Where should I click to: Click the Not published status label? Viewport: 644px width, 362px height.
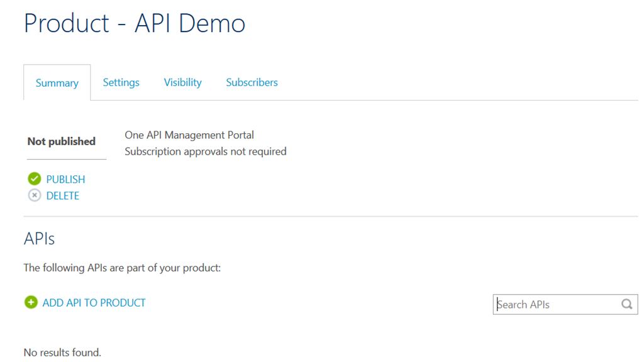tap(62, 141)
